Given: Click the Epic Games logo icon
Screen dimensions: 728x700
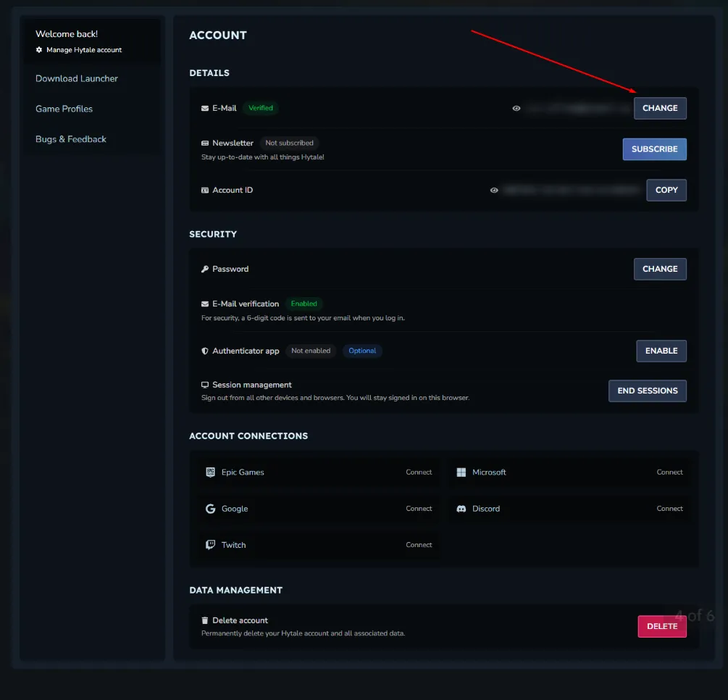Looking at the screenshot, I should coord(210,472).
